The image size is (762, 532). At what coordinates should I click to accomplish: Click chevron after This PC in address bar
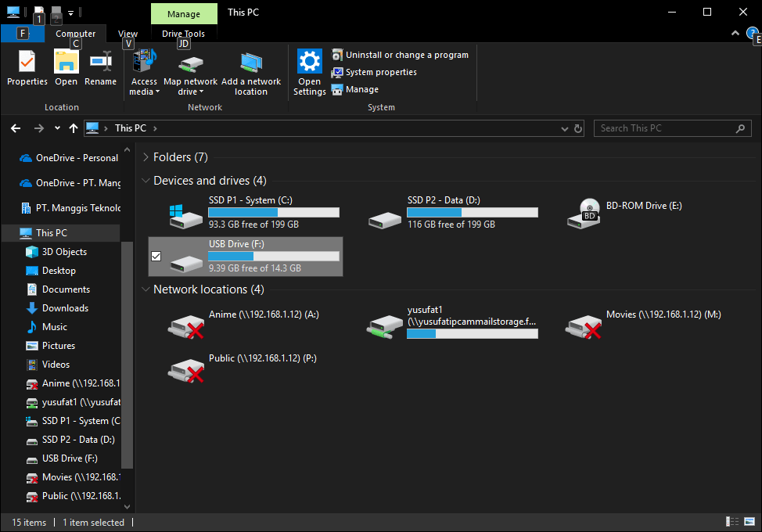click(155, 128)
